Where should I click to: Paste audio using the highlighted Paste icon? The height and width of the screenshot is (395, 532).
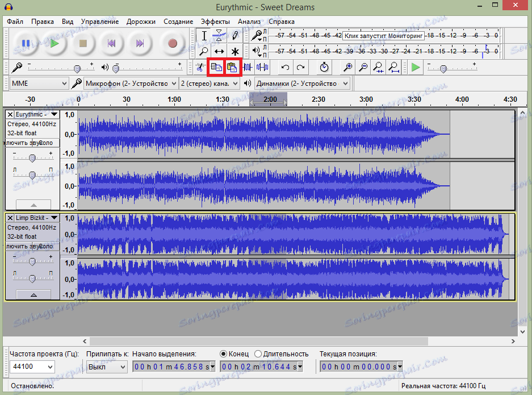pyautogui.click(x=232, y=67)
